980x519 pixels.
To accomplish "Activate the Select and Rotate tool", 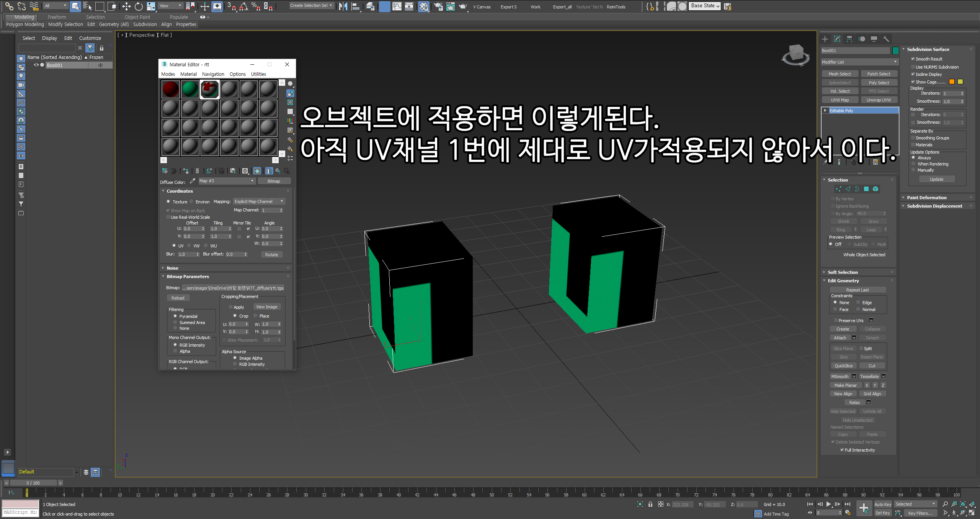I will tap(139, 6).
